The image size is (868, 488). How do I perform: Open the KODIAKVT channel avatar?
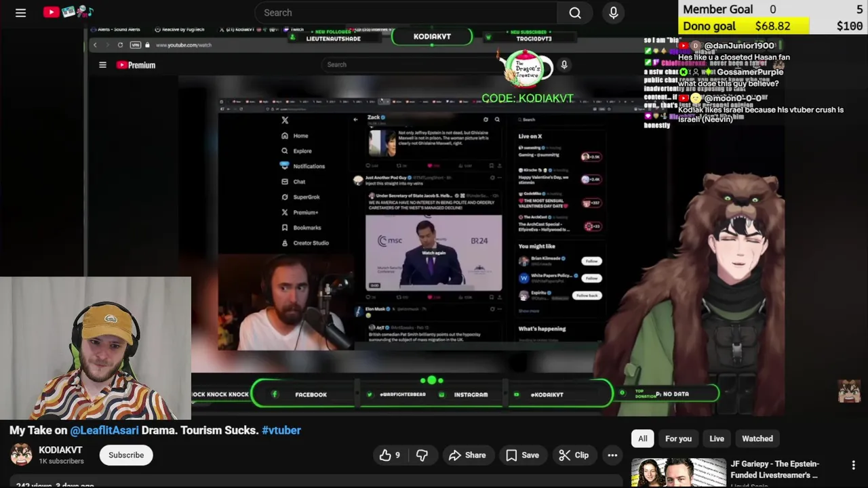pos(21,455)
